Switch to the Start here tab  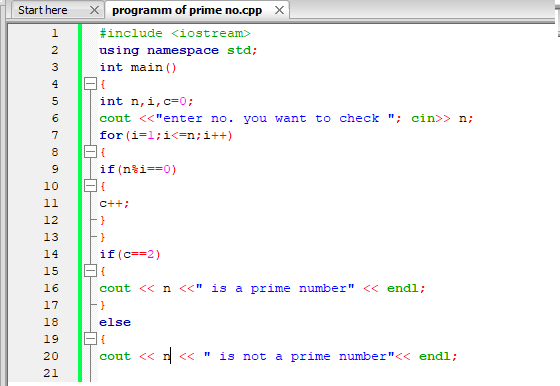[x=43, y=10]
